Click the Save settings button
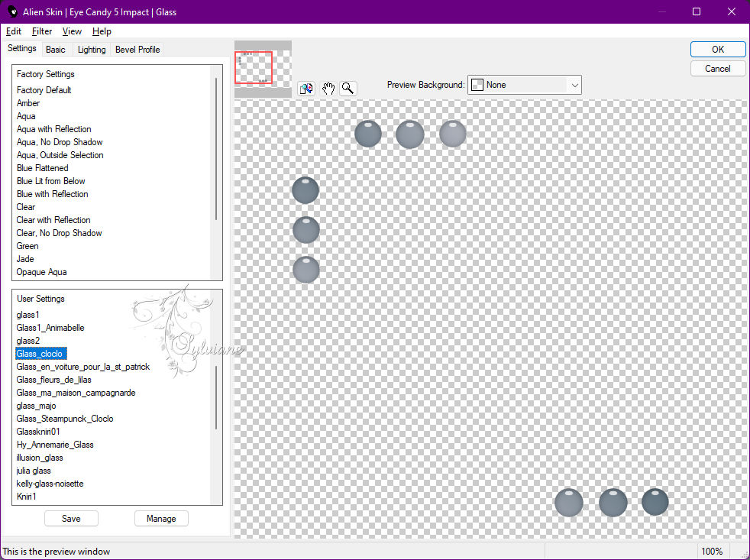 [x=71, y=518]
